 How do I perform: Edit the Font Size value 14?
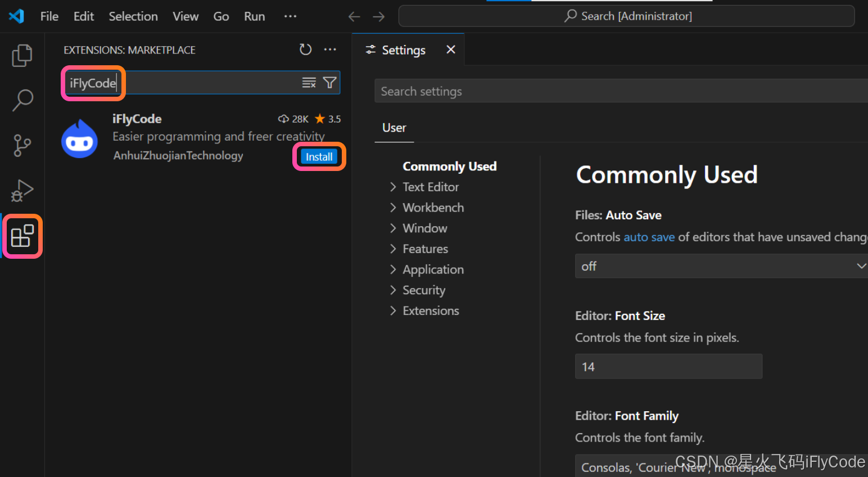click(x=668, y=367)
